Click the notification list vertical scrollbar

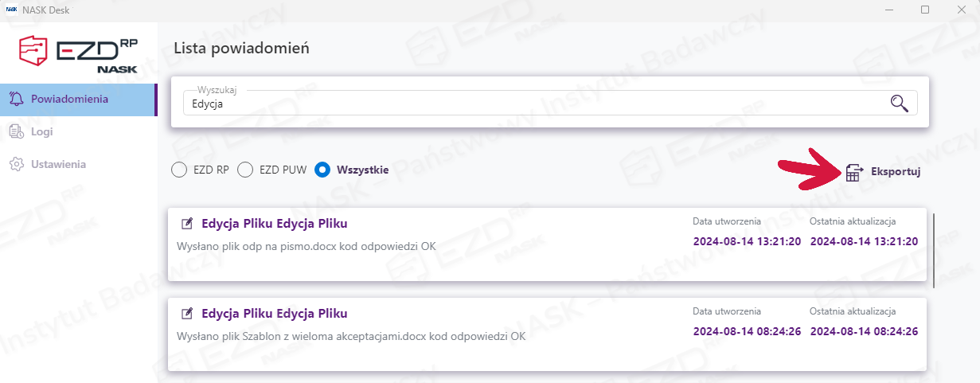pyautogui.click(x=934, y=251)
